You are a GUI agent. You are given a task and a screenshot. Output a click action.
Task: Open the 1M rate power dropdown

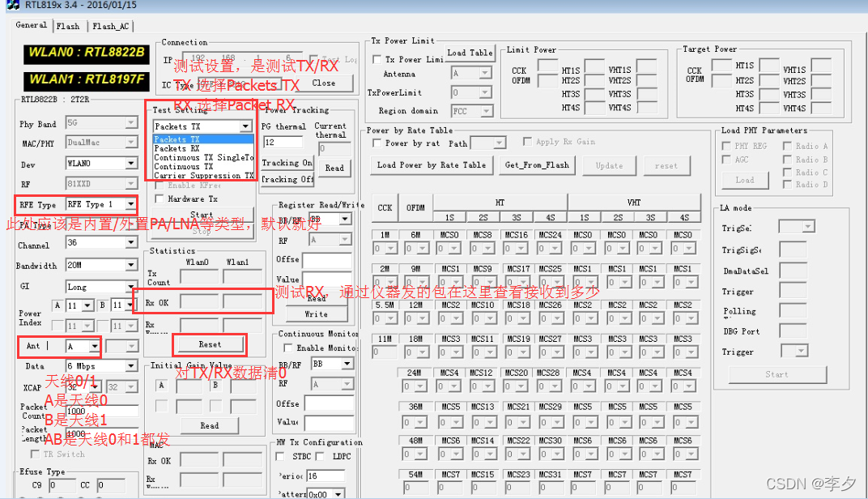pyautogui.click(x=391, y=249)
